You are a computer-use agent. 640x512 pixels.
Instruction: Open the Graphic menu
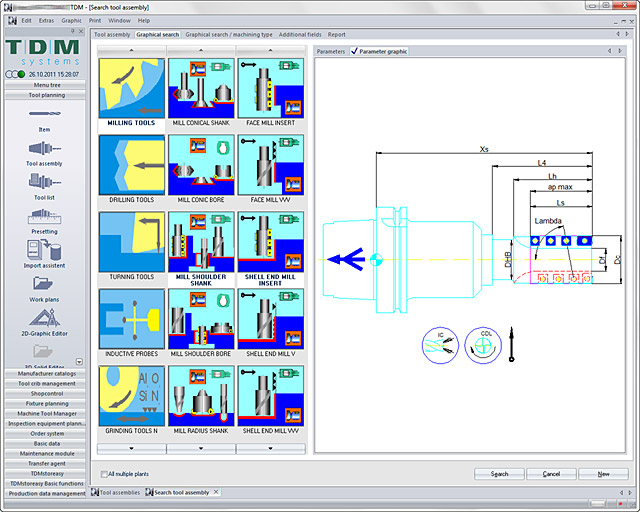pyautogui.click(x=71, y=20)
